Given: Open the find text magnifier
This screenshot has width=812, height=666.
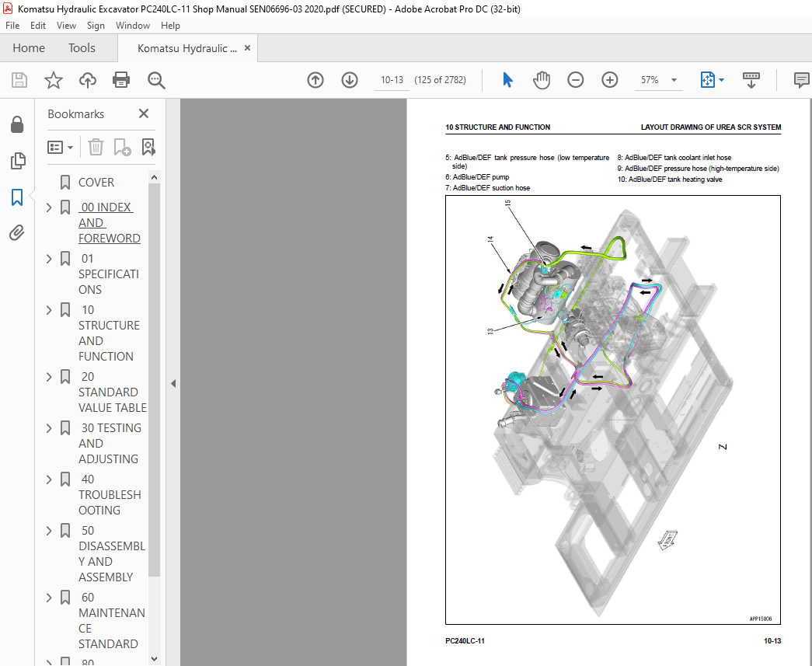Looking at the screenshot, I should (x=156, y=80).
